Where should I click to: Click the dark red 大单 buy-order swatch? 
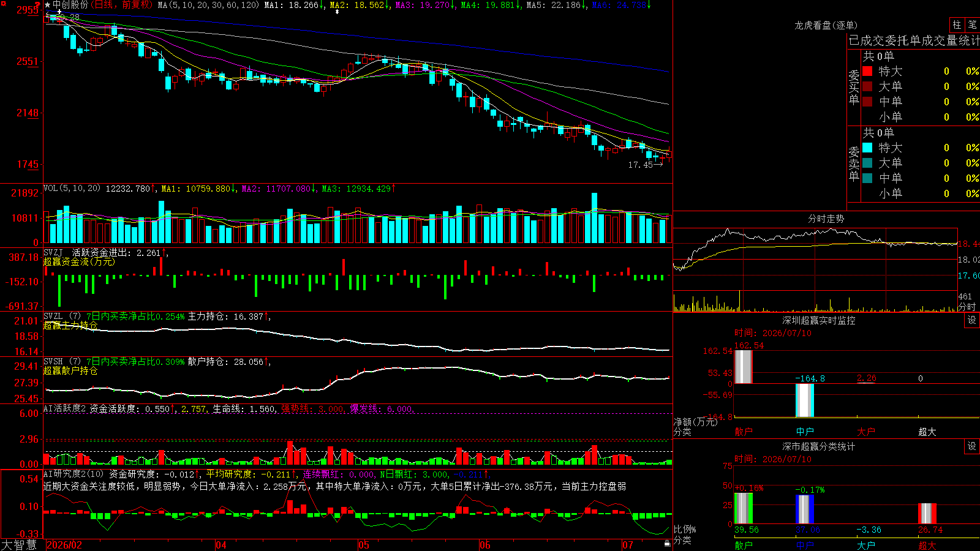click(x=867, y=86)
